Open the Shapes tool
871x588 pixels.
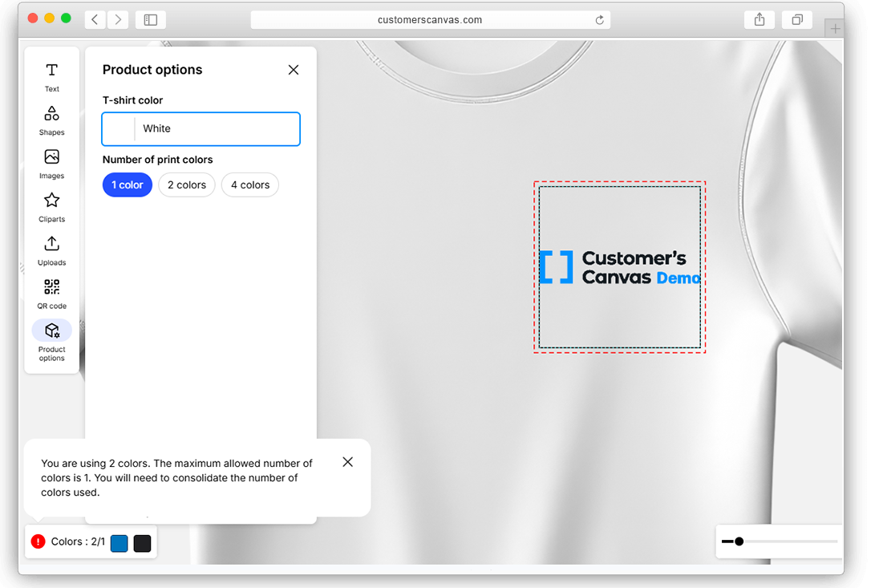click(52, 120)
